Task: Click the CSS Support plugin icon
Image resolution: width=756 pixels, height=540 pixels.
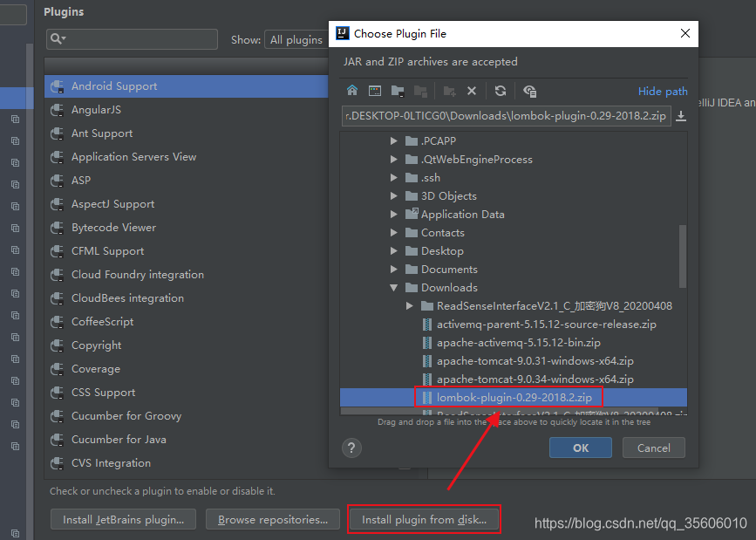Action: click(58, 393)
